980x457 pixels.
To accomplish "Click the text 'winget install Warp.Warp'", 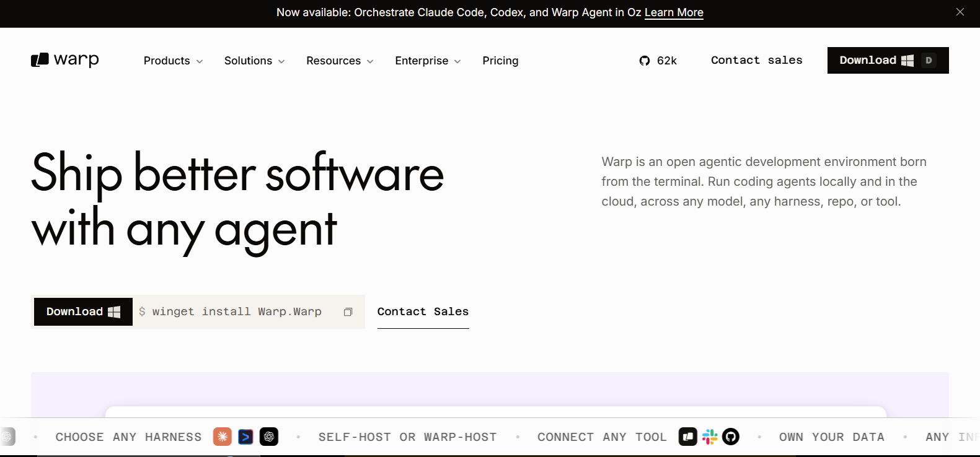I will pos(237,311).
